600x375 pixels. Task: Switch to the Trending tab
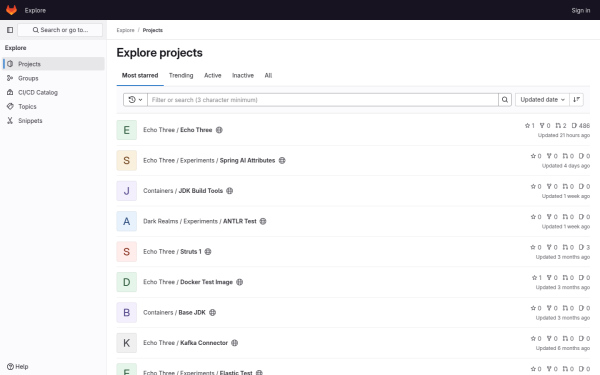(181, 75)
